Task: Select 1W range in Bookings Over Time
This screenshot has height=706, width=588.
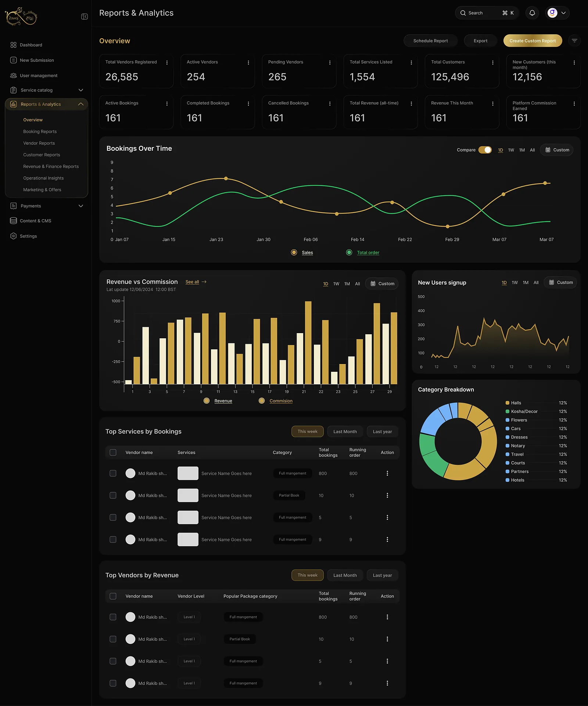Action: 511,150
